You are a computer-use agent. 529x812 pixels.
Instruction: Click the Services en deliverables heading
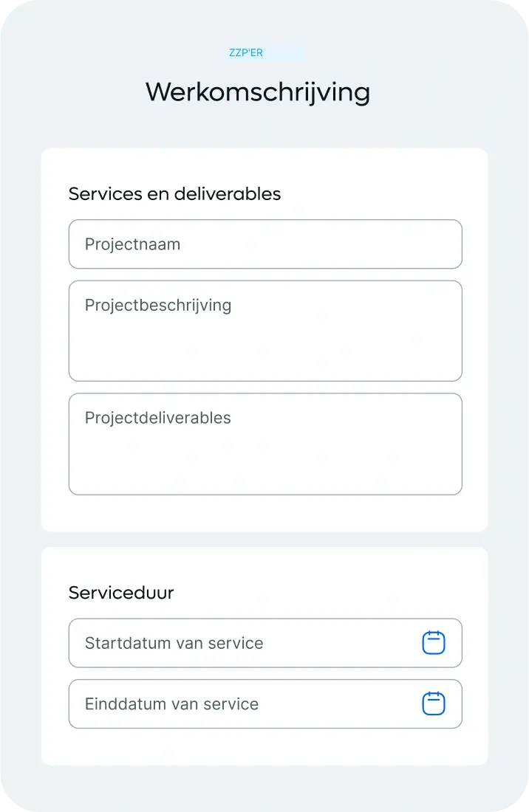[174, 193]
